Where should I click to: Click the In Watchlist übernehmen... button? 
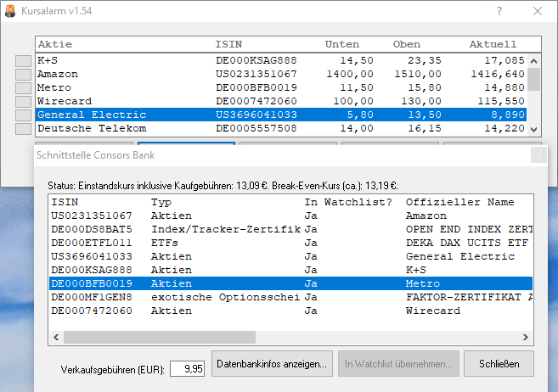tap(398, 364)
